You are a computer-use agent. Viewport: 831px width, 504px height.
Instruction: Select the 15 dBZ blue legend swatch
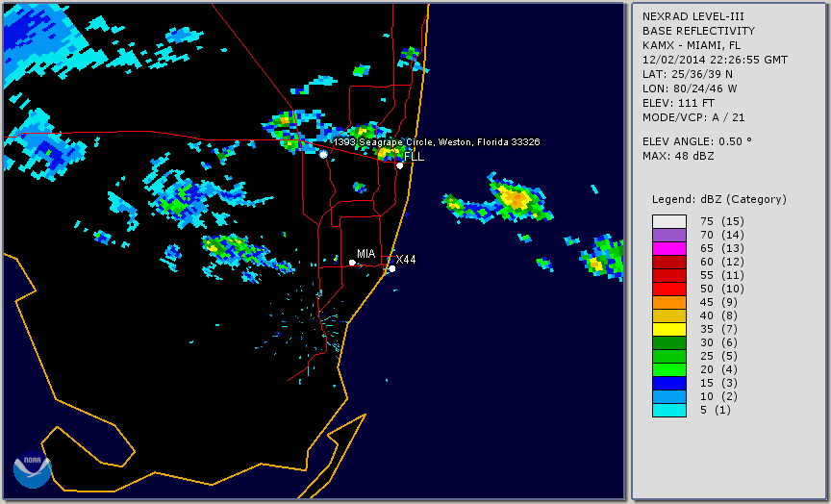669,383
